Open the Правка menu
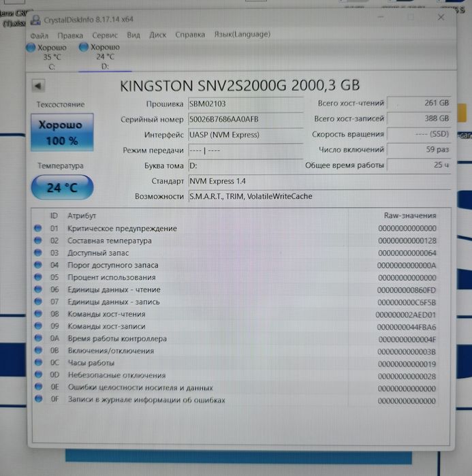 [70, 35]
